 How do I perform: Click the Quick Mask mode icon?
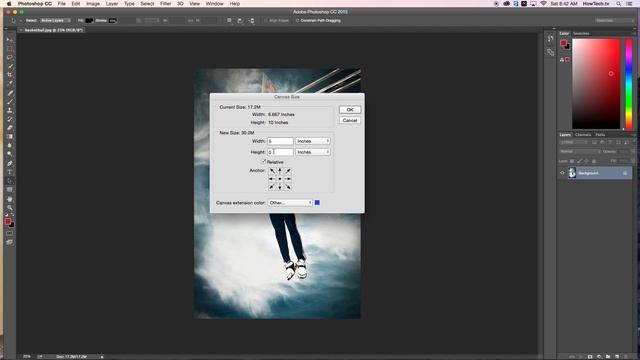pyautogui.click(x=10, y=233)
